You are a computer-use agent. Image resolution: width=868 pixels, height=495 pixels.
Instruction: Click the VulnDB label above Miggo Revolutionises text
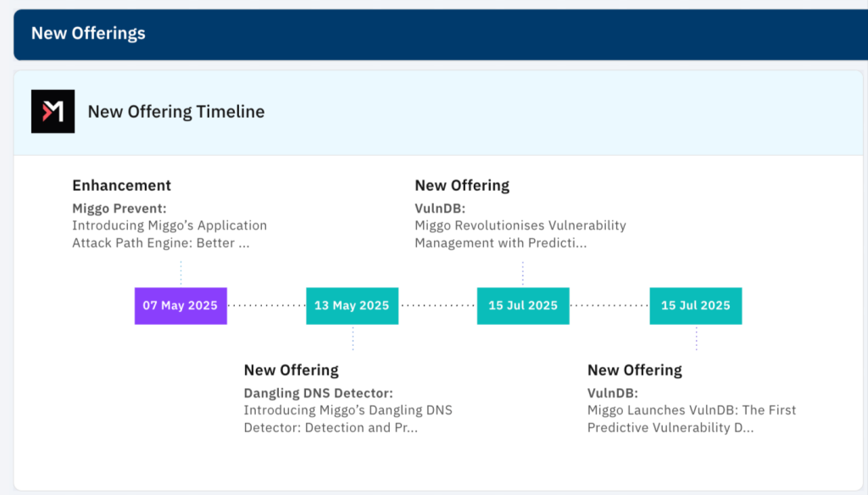point(440,209)
